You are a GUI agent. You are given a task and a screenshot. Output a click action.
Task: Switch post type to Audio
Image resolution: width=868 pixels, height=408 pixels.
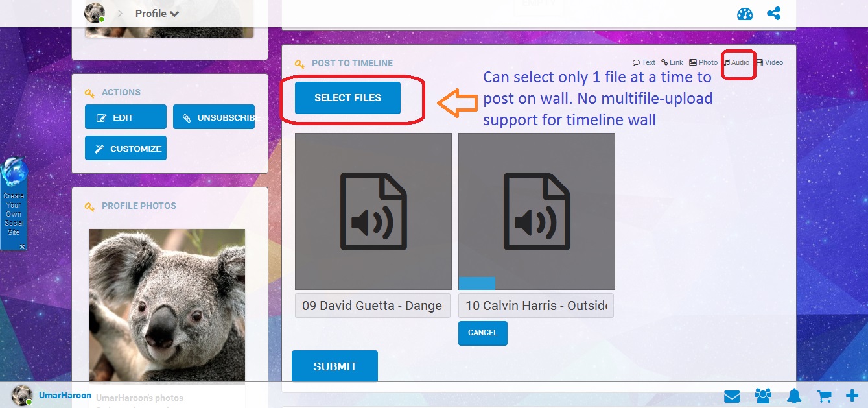(x=736, y=62)
